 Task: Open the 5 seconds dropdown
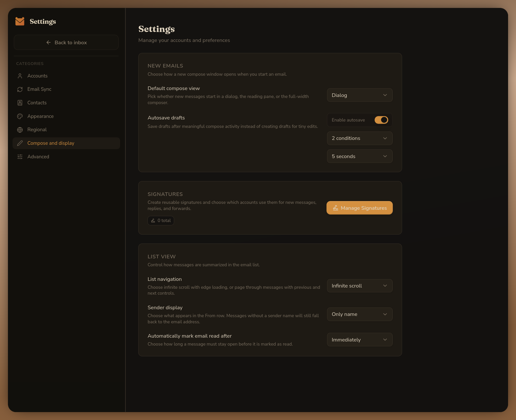(360, 156)
